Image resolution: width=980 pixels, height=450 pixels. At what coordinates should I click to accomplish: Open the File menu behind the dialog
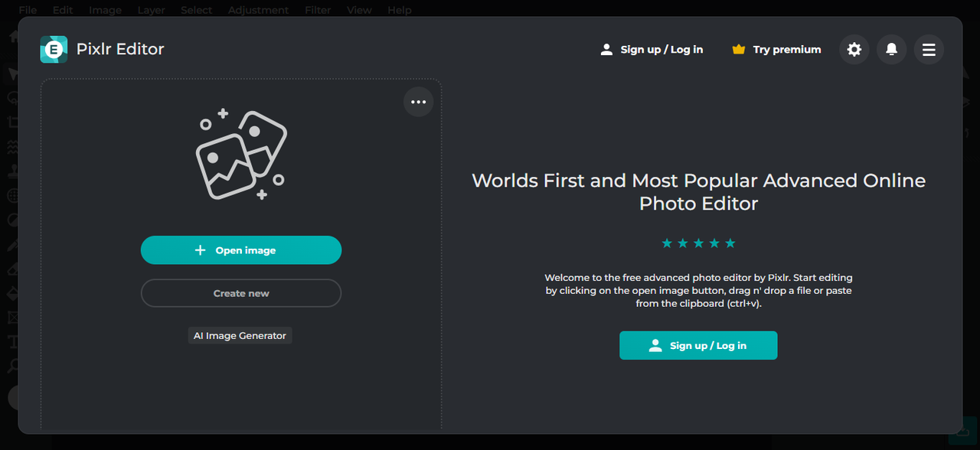click(28, 10)
